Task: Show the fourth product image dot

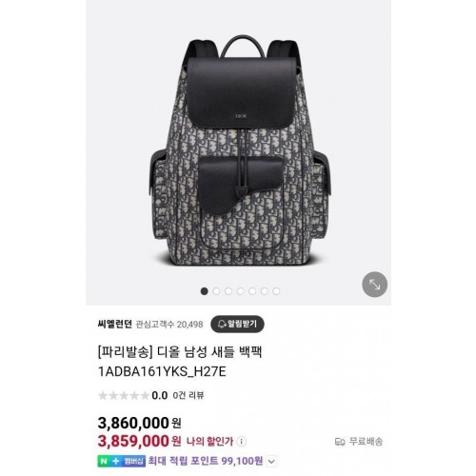Action: (x=240, y=291)
